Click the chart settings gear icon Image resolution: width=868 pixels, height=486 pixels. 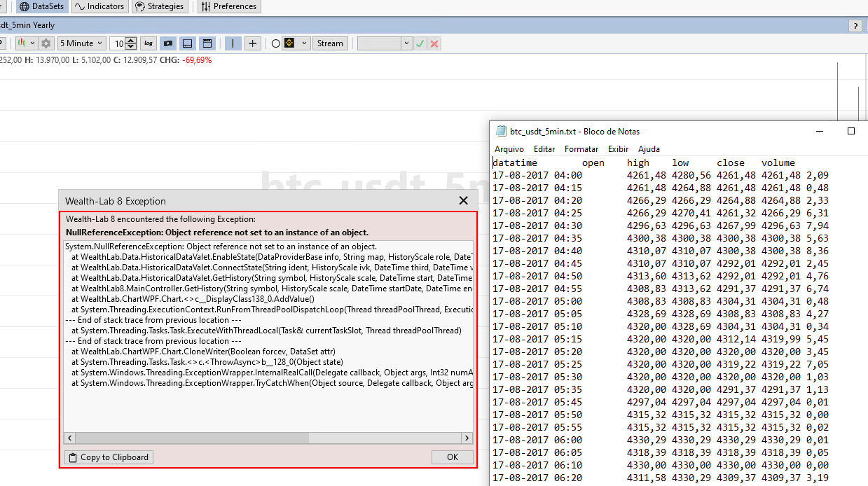46,43
